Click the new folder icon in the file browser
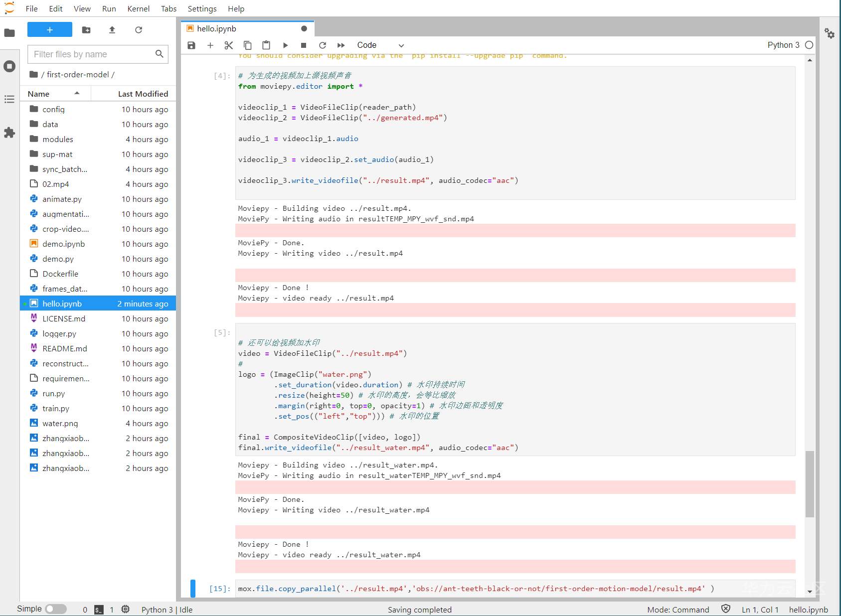Screen dimensions: 841x616 click(x=86, y=30)
